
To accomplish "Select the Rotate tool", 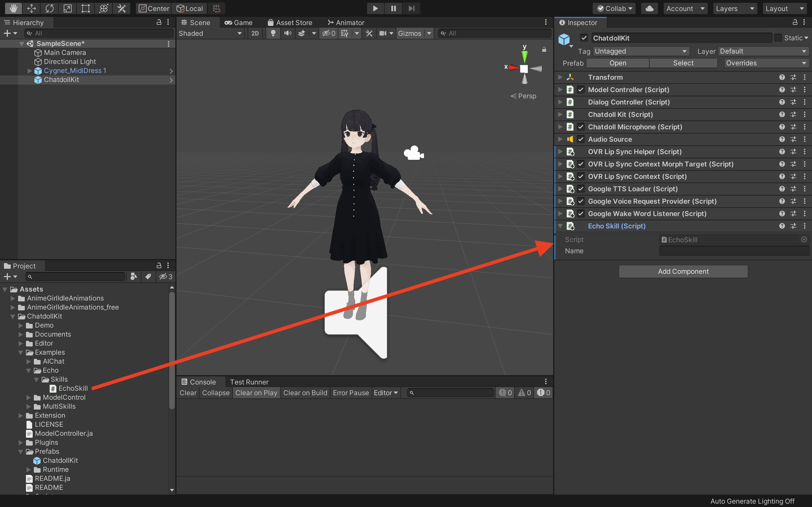I will [x=49, y=8].
